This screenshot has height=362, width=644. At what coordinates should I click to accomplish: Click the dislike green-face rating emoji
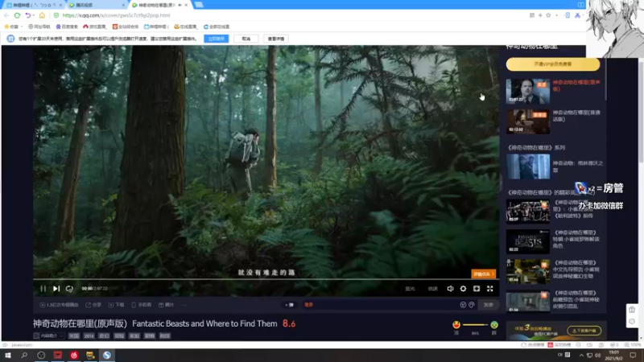point(494,325)
